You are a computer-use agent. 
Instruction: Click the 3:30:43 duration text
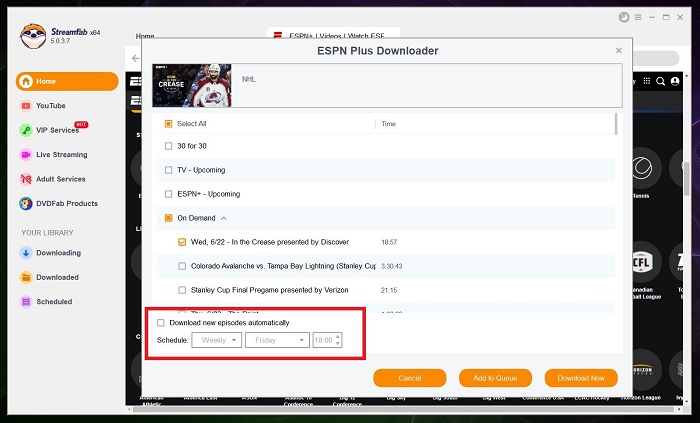click(392, 266)
